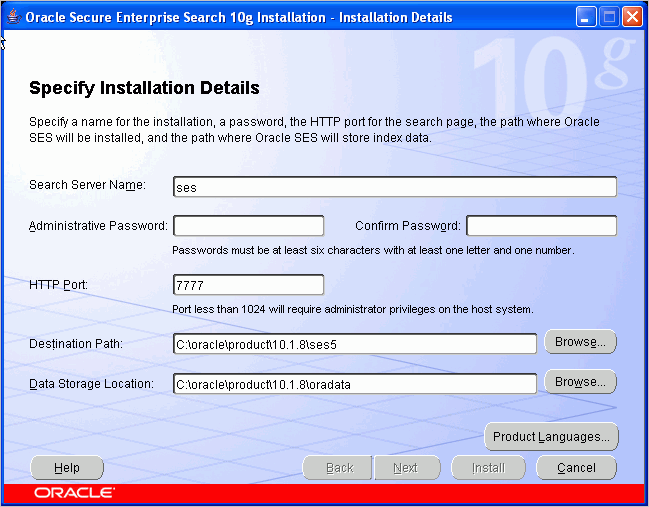
Task: Click the Specify Installation Details heading
Action: pyautogui.click(x=144, y=89)
